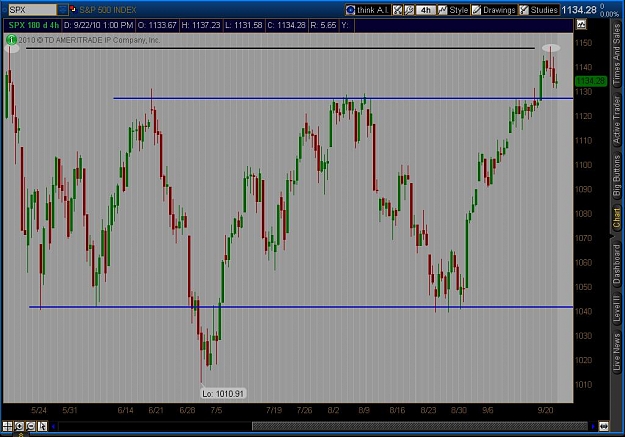Open the chart settings wrench-and-scissors icon
625x437 pixels.
(397, 10)
